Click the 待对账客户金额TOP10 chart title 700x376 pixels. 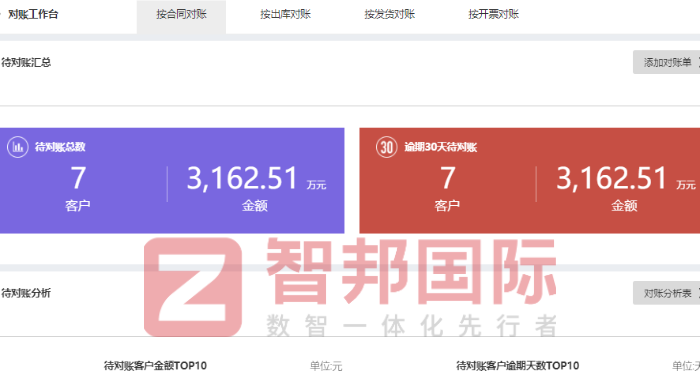pos(155,366)
